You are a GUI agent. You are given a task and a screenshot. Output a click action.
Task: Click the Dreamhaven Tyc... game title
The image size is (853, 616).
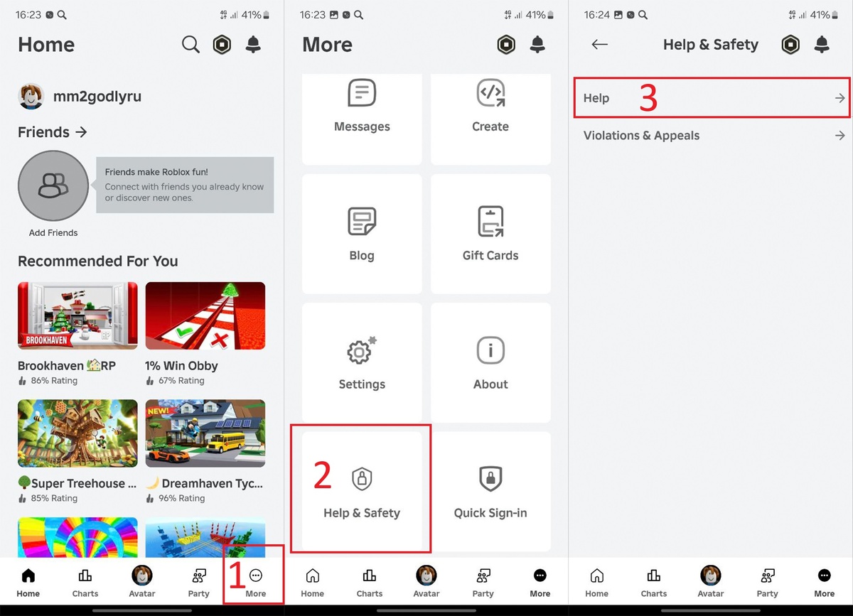[x=205, y=483]
